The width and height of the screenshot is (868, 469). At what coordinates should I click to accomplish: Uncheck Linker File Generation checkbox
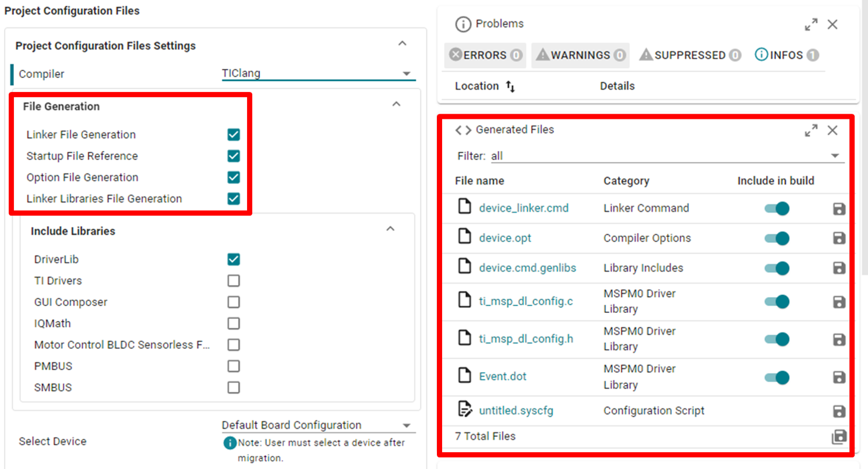(234, 135)
